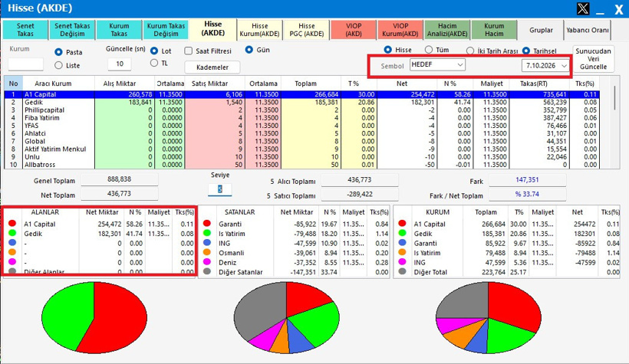
Task: Choose the İki Tarih Arası radio button
Action: click(x=470, y=51)
